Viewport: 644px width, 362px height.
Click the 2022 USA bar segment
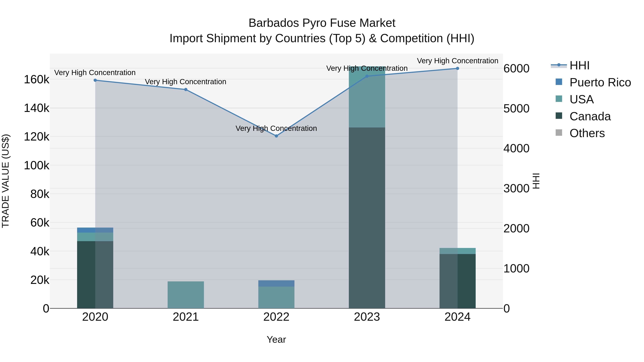point(276,297)
